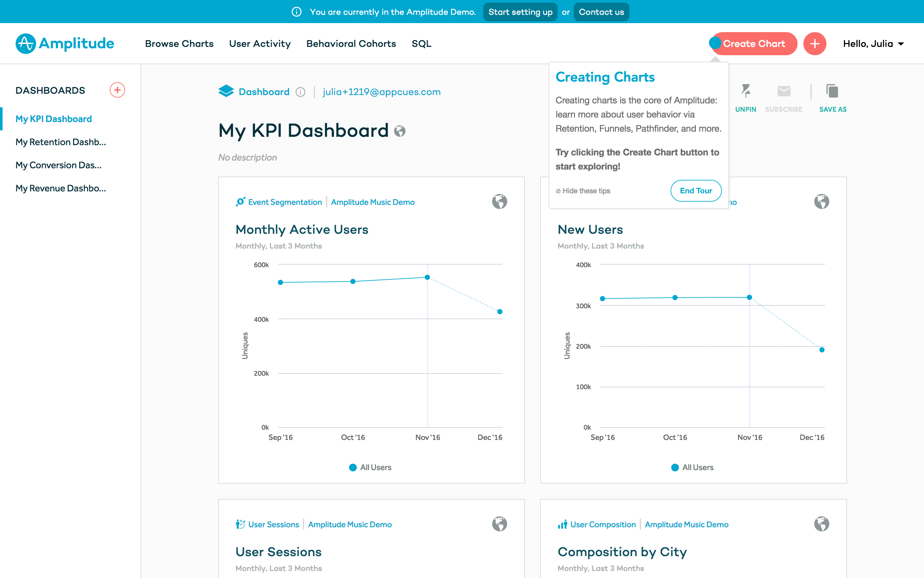Screen dimensions: 924x578
Task: Click the tour hotspot dot on Create Chart
Action: pyautogui.click(x=715, y=43)
